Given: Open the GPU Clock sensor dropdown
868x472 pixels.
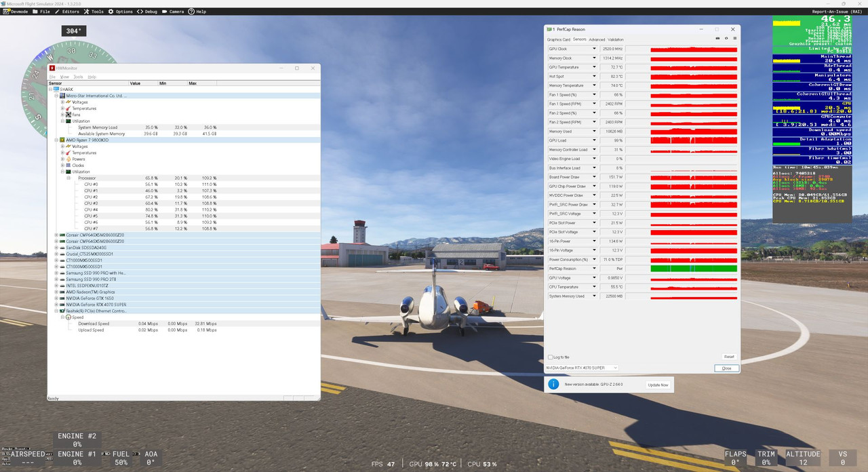Looking at the screenshot, I should click(595, 49).
